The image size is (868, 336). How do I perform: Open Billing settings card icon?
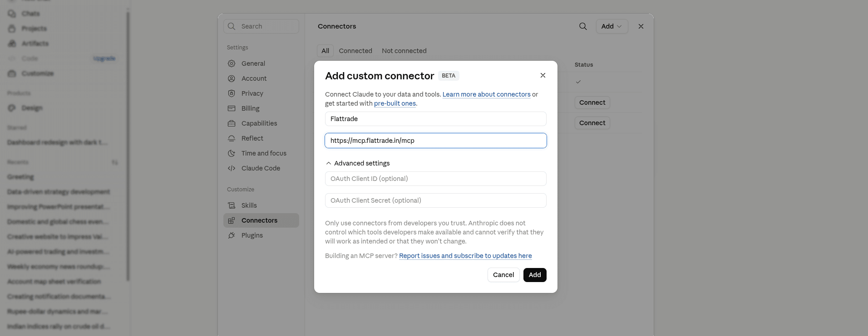pyautogui.click(x=232, y=108)
